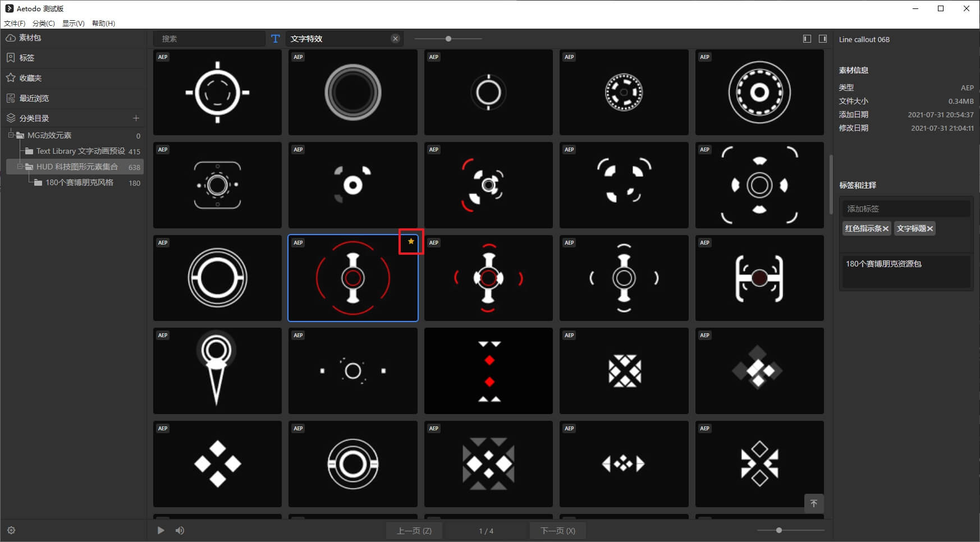Select the crosshair circle thumbnail
Viewport: 980px width, 542px height.
[x=217, y=92]
